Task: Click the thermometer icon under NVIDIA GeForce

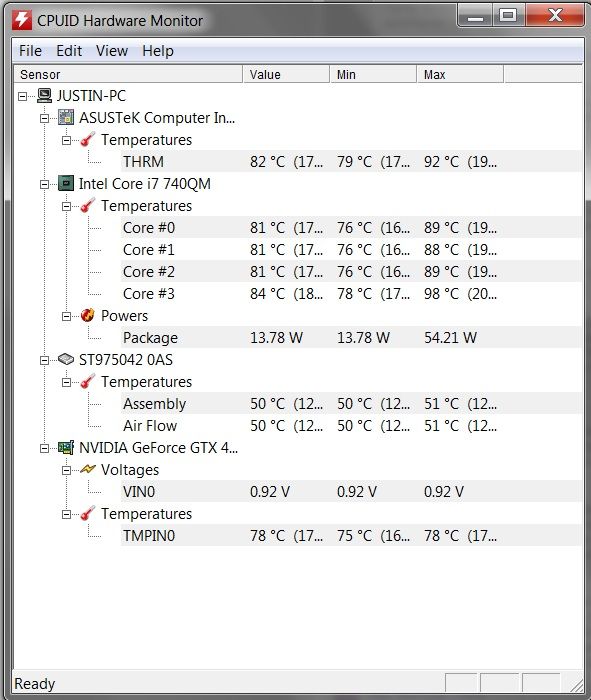Action: click(87, 514)
